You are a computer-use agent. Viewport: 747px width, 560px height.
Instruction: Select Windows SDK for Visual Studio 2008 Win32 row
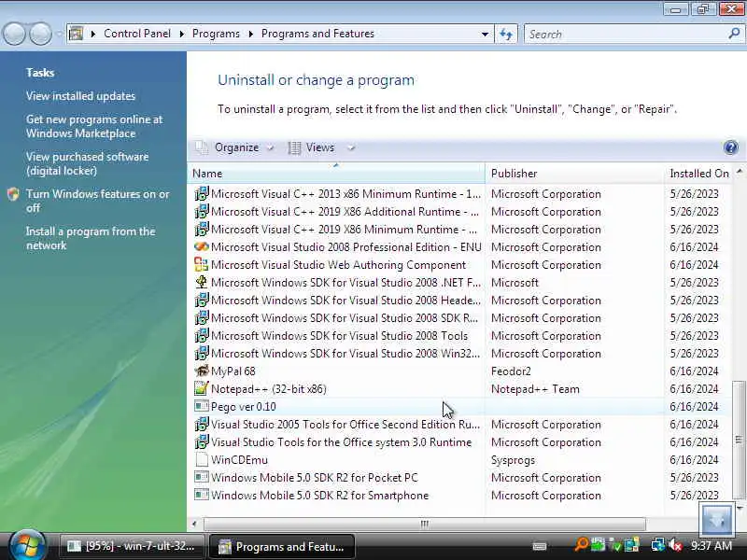pos(459,354)
